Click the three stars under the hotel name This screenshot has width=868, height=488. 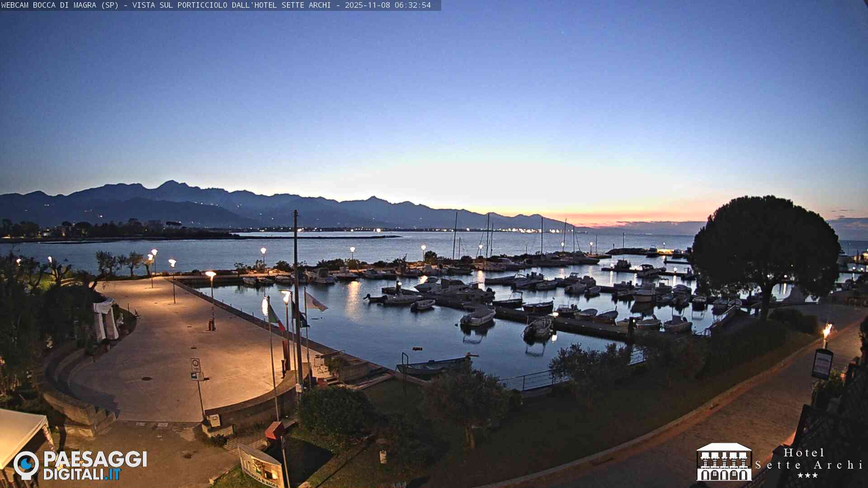[807, 475]
